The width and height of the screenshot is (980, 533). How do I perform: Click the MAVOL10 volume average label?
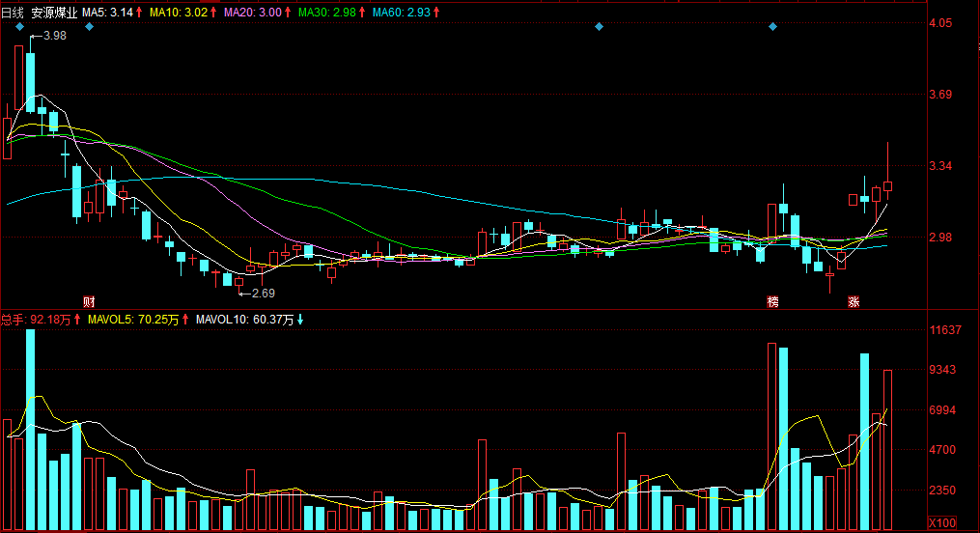[247, 319]
